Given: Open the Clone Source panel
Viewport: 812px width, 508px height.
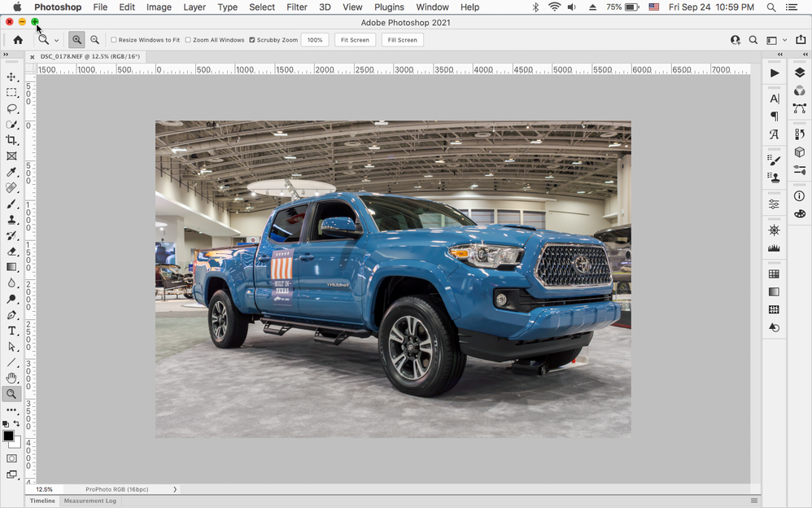Looking at the screenshot, I should pos(775,177).
